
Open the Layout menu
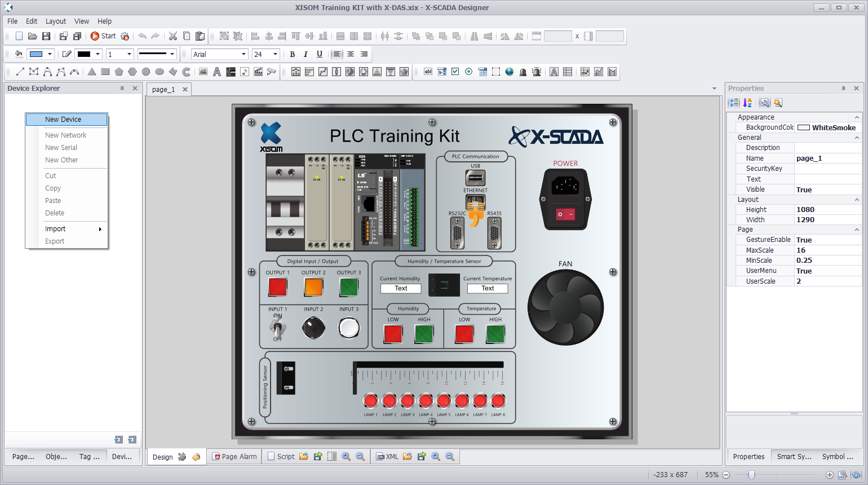click(56, 21)
